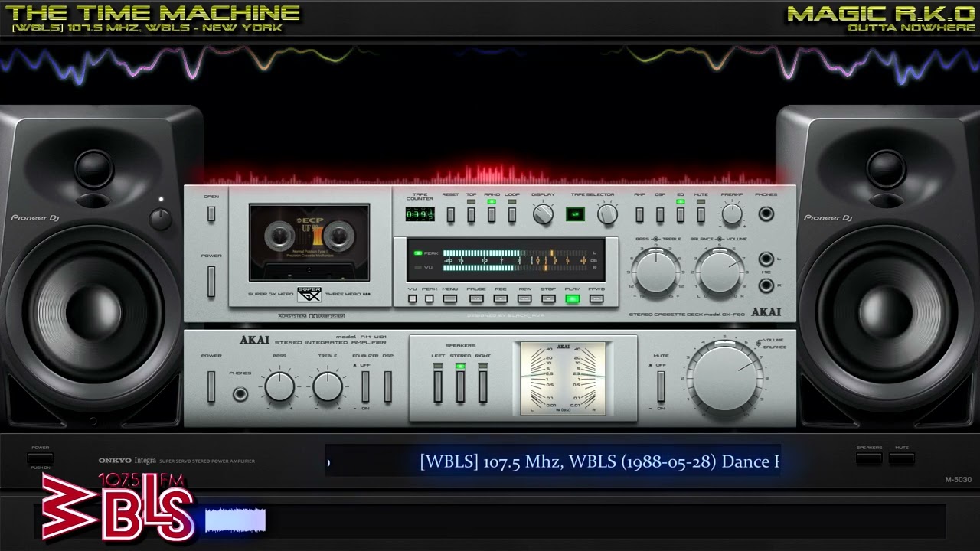980x551 pixels.
Task: Click the green tape selector LH display
Action: pyautogui.click(x=575, y=214)
